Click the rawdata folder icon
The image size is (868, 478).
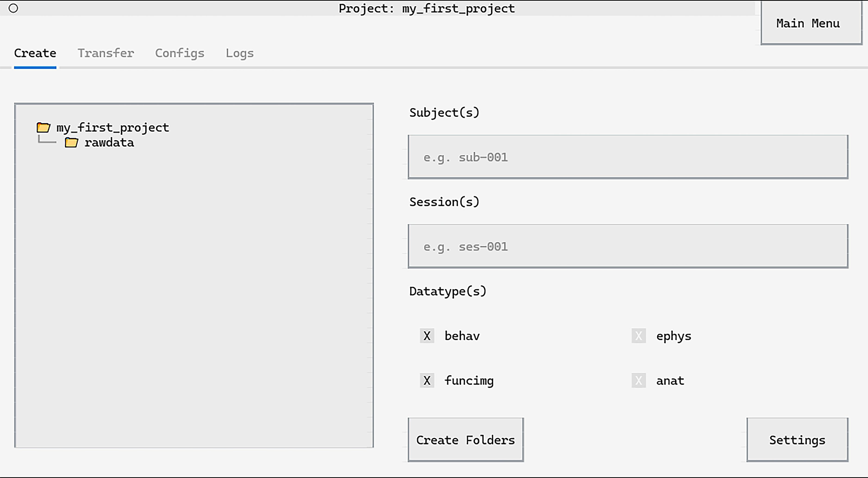(71, 143)
